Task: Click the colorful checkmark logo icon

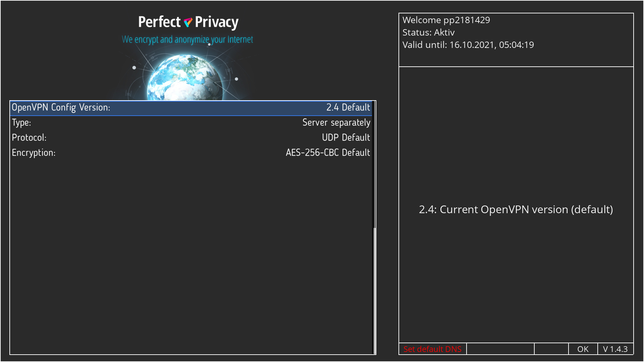Action: (188, 22)
